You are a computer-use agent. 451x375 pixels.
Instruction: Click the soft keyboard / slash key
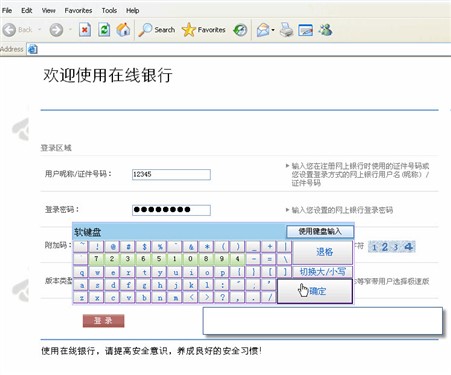point(270,297)
